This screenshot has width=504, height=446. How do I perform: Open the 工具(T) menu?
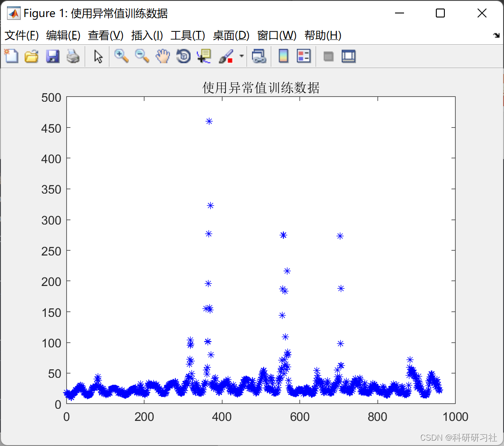pos(188,35)
